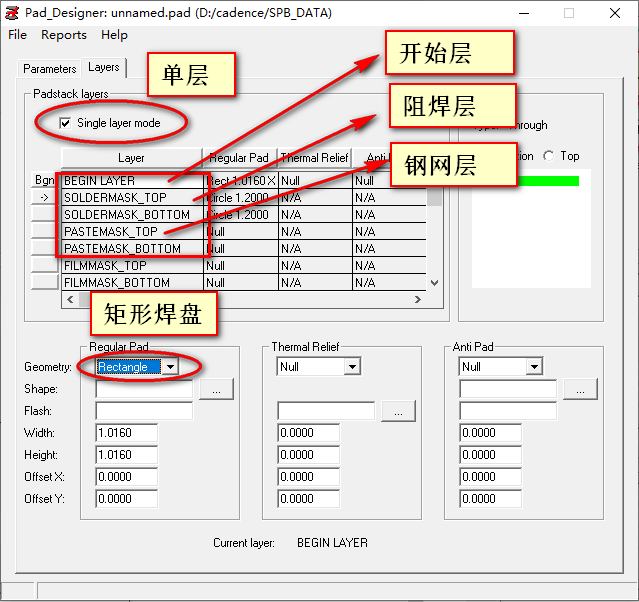
Task: Expand the Anti Pad Geometry dropdown
Action: coord(533,367)
